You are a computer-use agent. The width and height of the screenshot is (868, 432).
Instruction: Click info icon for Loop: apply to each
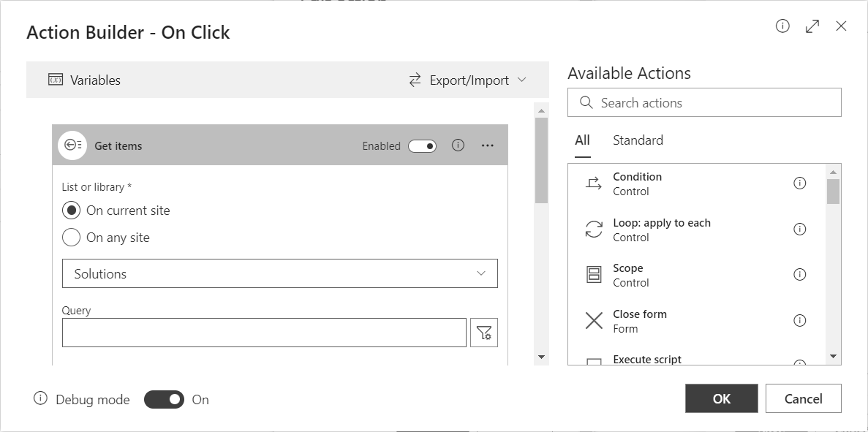click(799, 229)
